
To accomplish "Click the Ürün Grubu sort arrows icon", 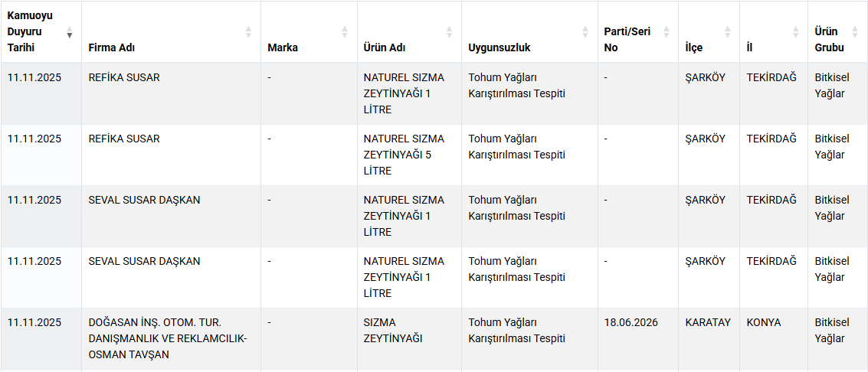I will coord(855,32).
